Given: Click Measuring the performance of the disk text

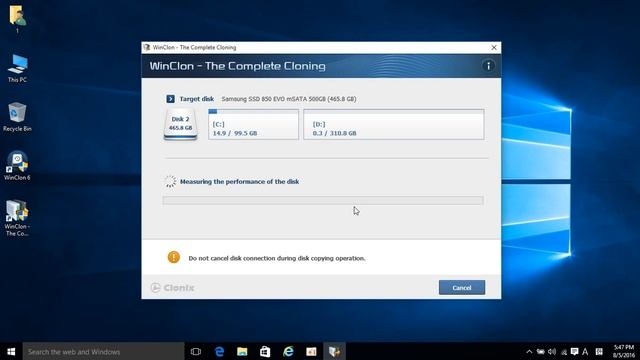Looking at the screenshot, I should (240, 182).
